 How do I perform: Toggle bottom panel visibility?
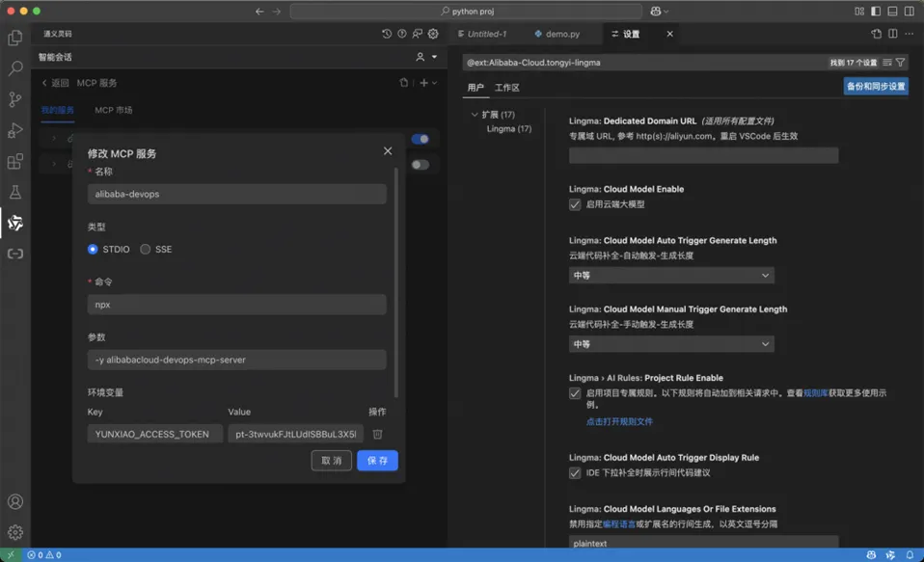tap(893, 12)
